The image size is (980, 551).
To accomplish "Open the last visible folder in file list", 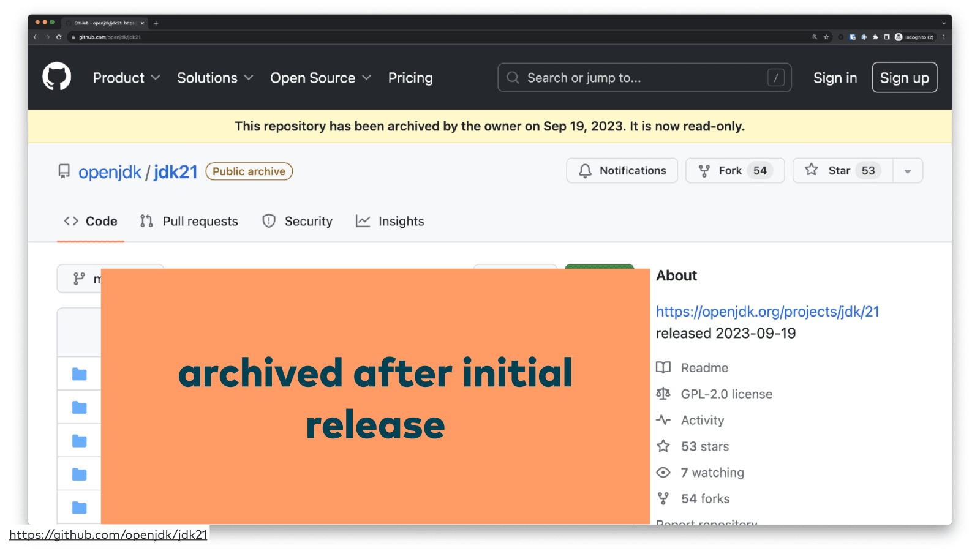I will click(x=80, y=508).
